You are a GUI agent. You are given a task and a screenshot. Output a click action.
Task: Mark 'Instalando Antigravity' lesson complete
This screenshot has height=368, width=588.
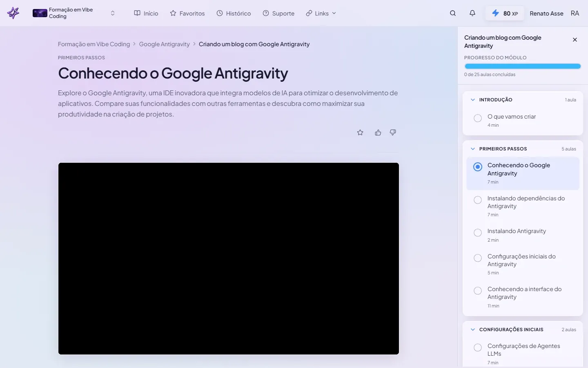(478, 233)
